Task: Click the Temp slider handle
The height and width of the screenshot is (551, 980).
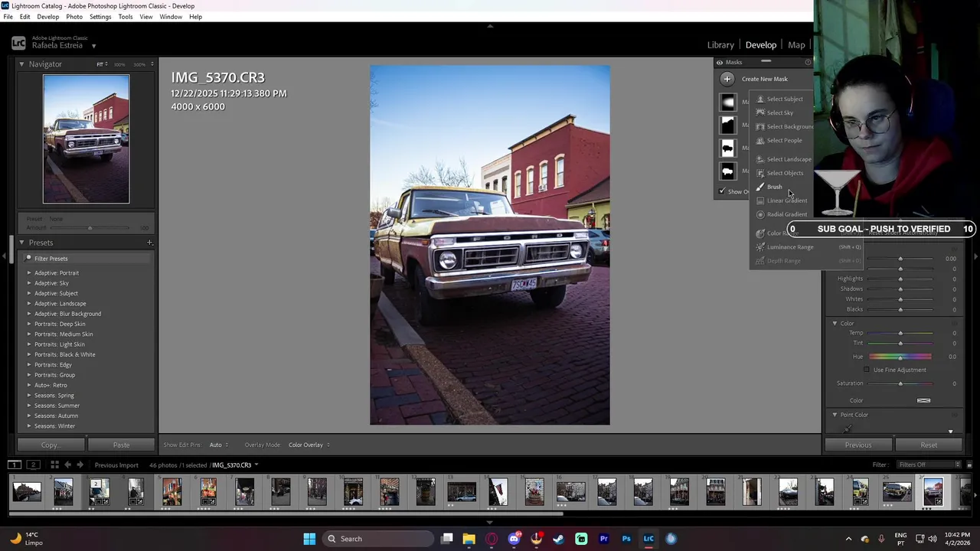Action: [x=900, y=333]
